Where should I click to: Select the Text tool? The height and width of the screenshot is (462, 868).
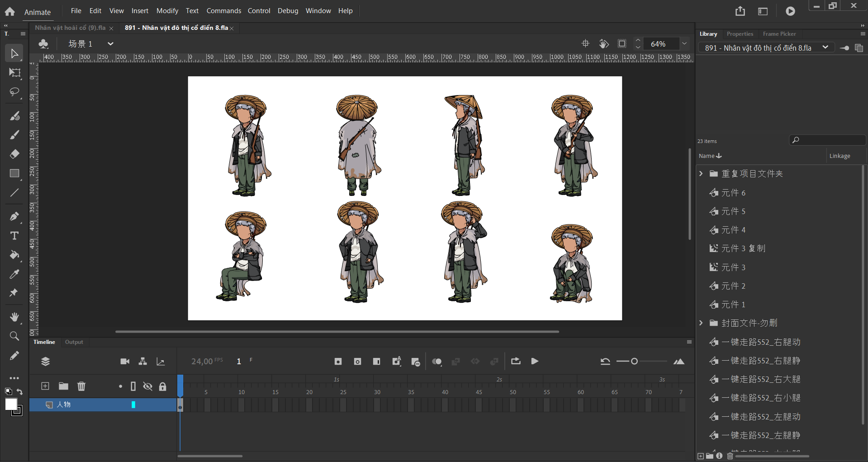coord(14,236)
